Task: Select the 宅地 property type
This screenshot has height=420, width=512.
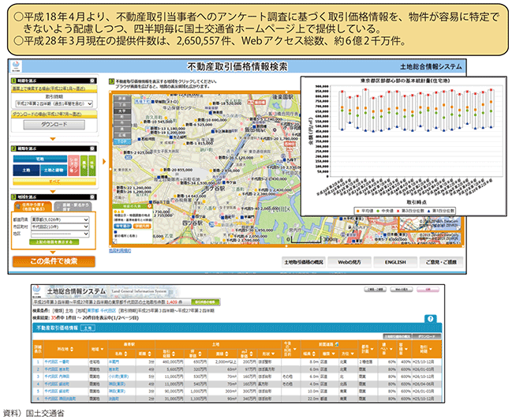Action: pos(39,159)
